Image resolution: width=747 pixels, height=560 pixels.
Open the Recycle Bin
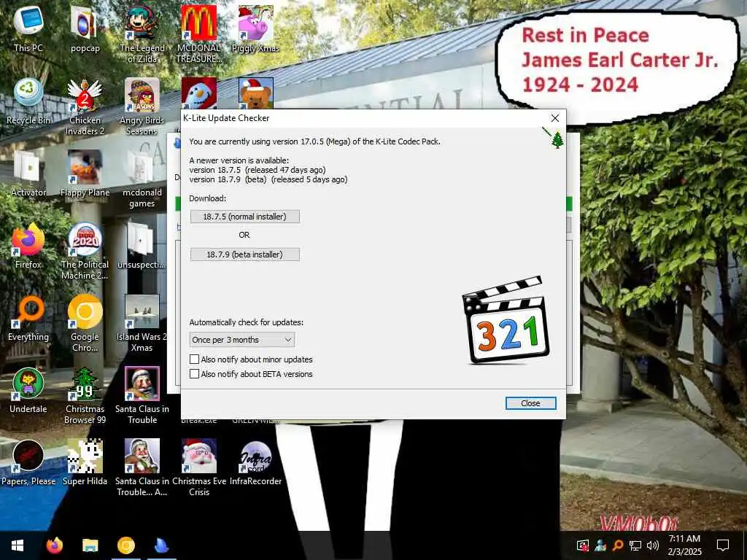point(28,101)
